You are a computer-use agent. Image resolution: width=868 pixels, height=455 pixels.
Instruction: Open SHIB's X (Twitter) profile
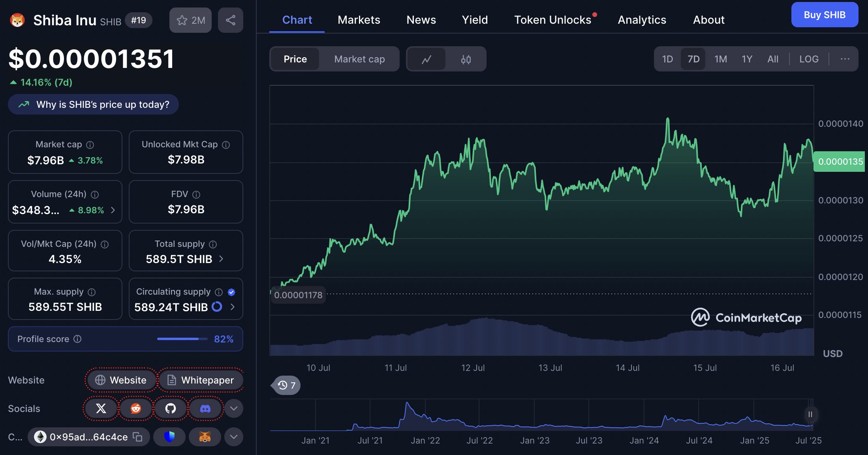[x=101, y=408]
